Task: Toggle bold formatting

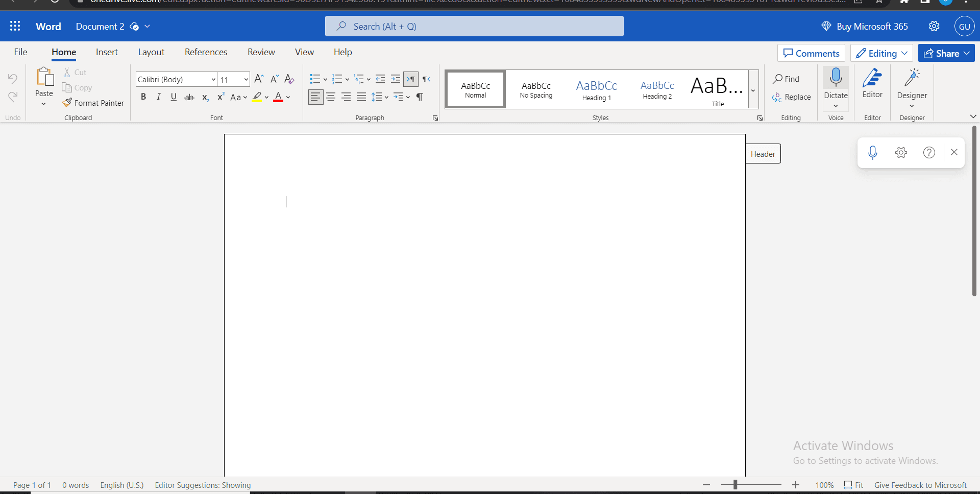Action: point(143,97)
